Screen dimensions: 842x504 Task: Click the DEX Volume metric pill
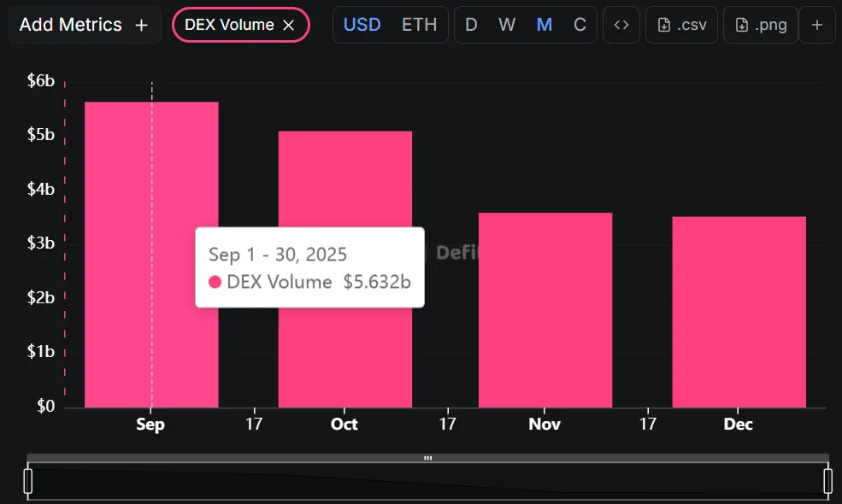(x=231, y=25)
